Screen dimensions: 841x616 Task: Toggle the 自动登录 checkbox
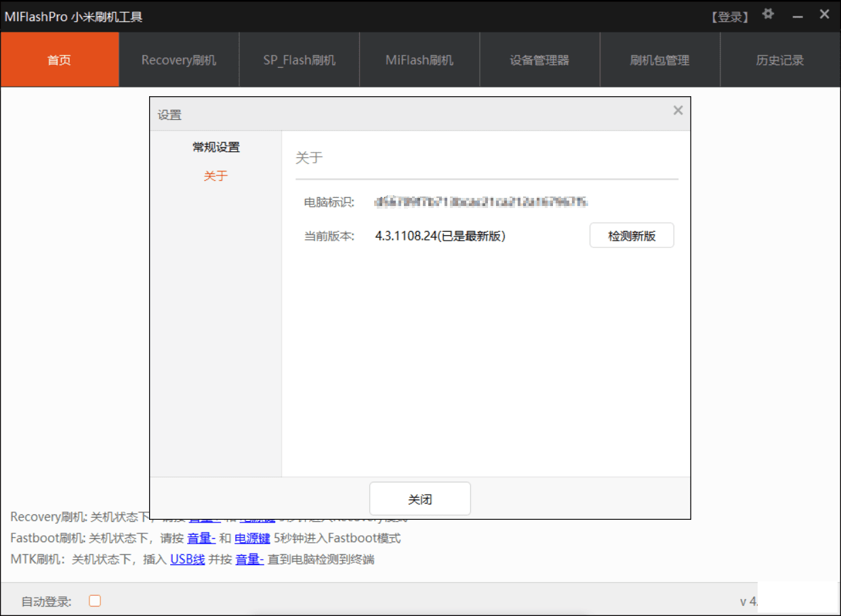click(x=95, y=601)
